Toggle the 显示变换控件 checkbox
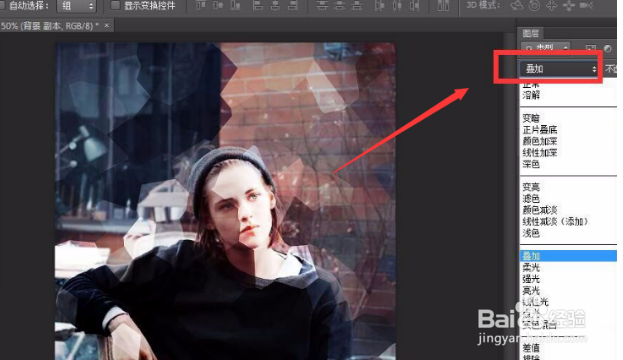The image size is (623, 360). (x=115, y=5)
